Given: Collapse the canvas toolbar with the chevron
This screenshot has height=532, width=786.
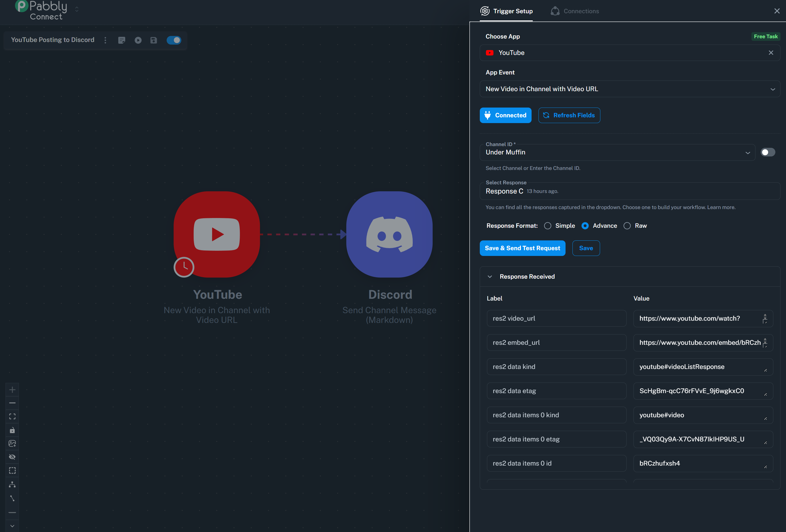Looking at the screenshot, I should point(12,526).
